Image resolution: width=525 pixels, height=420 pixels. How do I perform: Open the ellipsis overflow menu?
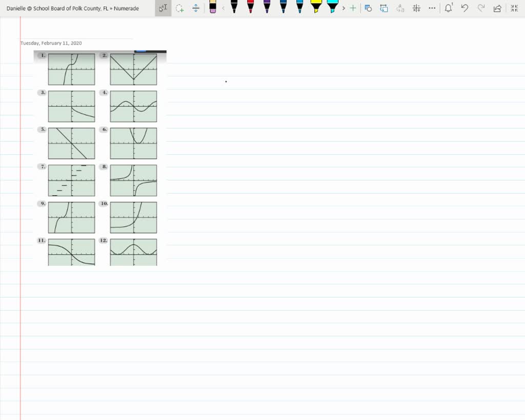click(432, 8)
